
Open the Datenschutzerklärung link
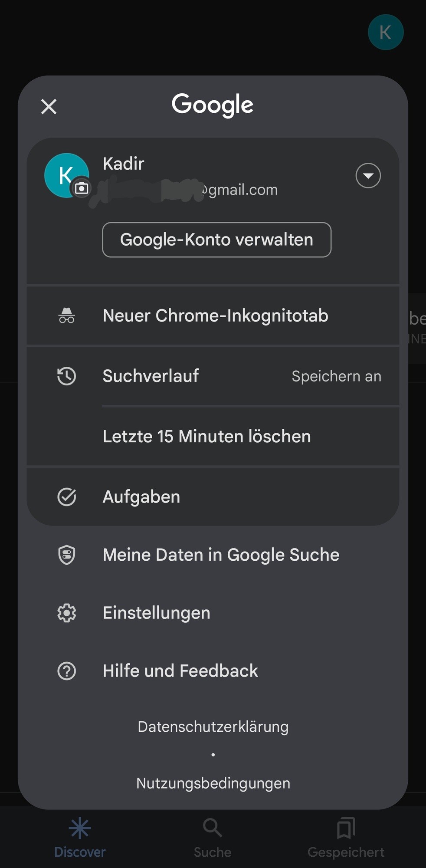click(x=213, y=727)
